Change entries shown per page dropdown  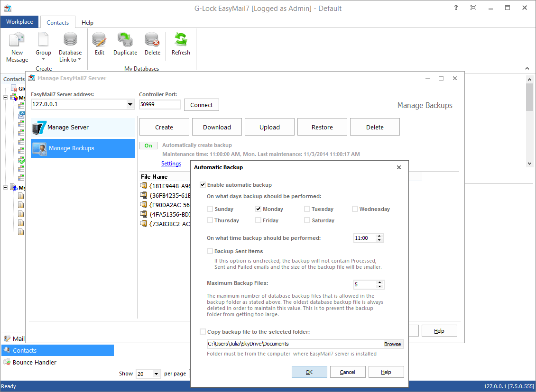click(157, 374)
